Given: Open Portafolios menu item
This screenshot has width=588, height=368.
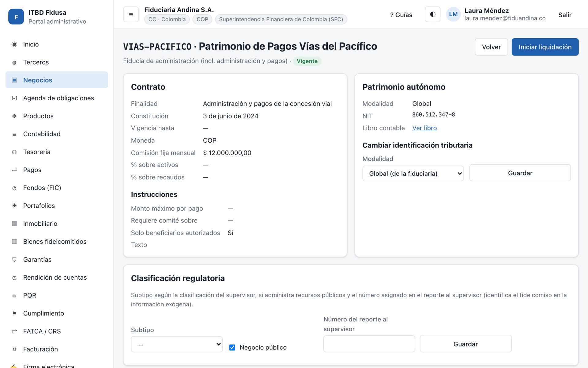Looking at the screenshot, I should tap(57, 206).
